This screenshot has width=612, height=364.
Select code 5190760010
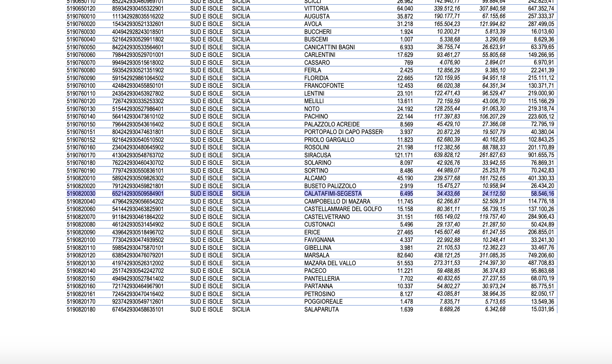[81, 16]
